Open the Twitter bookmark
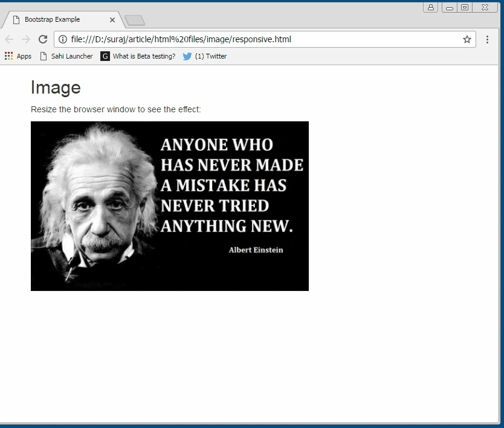Screen dimensions: 504x428 (205, 56)
